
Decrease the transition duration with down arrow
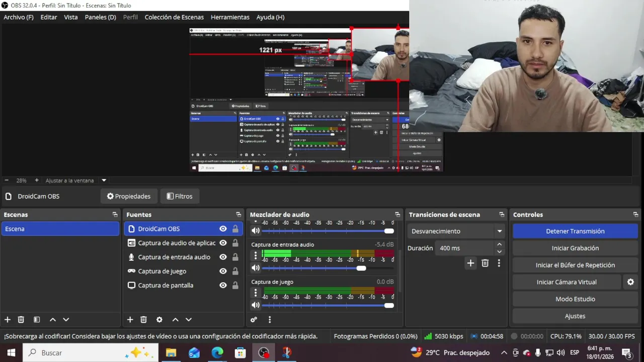pos(499,251)
